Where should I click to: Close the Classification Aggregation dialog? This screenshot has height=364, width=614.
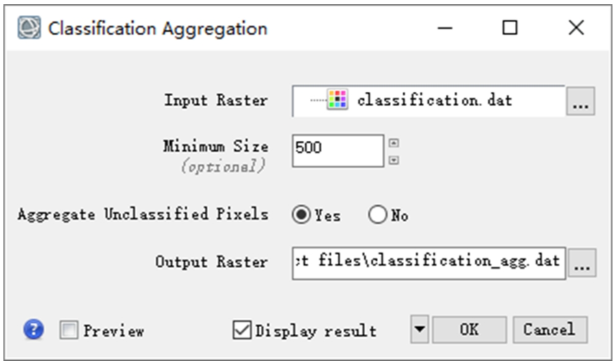point(576,28)
